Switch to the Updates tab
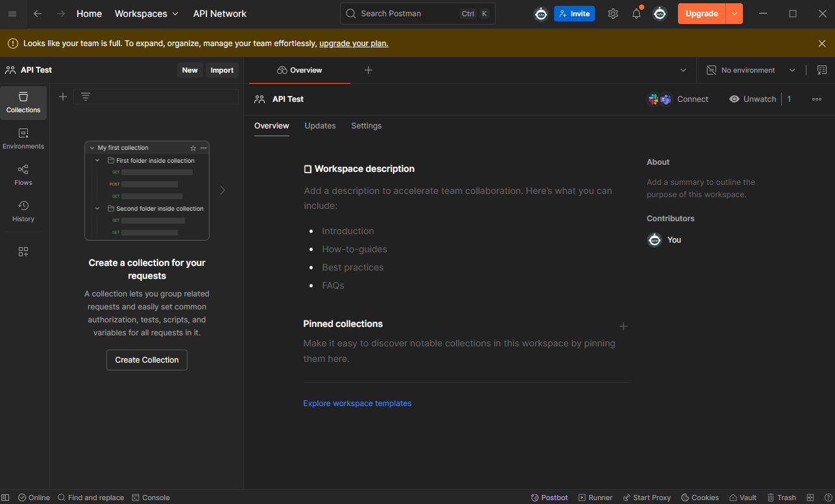This screenshot has width=835, height=504. (320, 126)
